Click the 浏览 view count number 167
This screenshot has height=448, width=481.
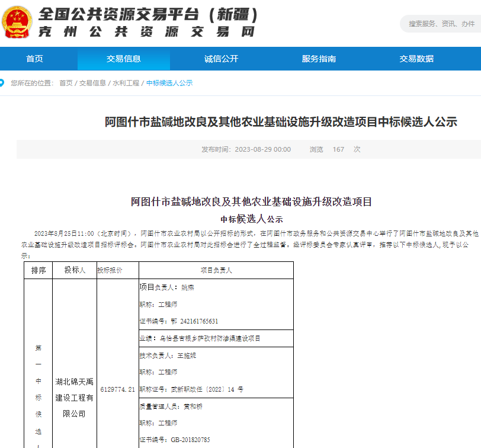pos(338,149)
